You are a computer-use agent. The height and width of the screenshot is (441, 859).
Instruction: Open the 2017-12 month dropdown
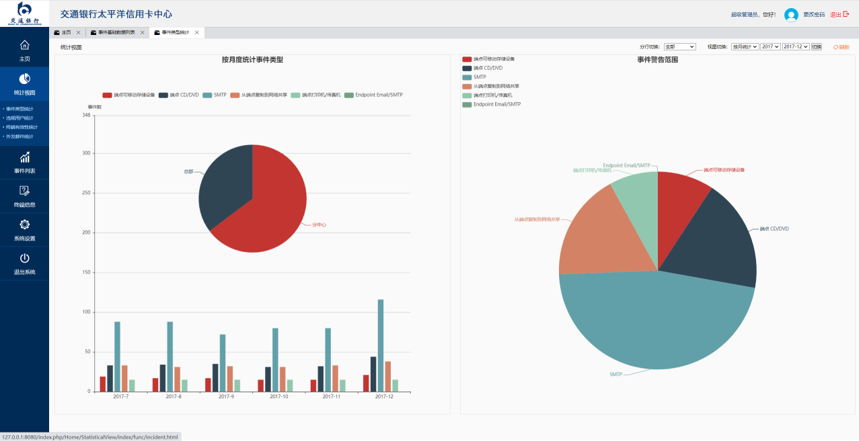pyautogui.click(x=795, y=47)
